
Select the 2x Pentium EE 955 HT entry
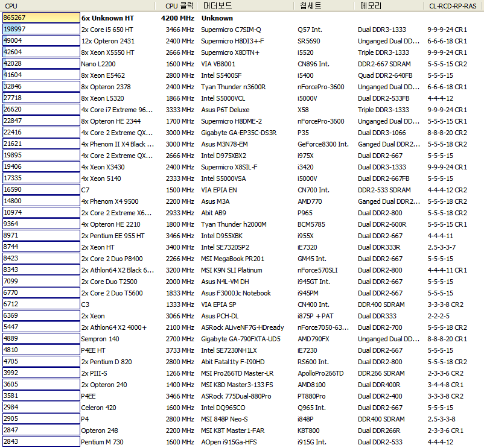pos(113,236)
